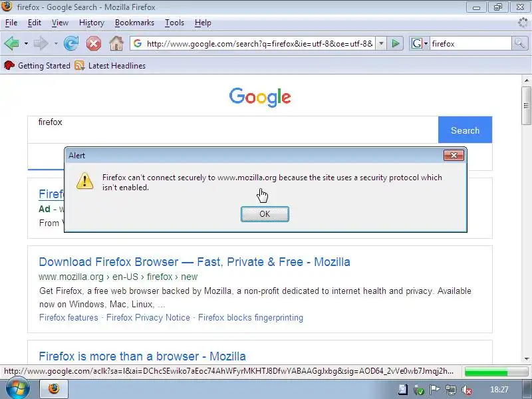
Task: Click the magnifier search icon in toolbar
Action: tap(519, 43)
